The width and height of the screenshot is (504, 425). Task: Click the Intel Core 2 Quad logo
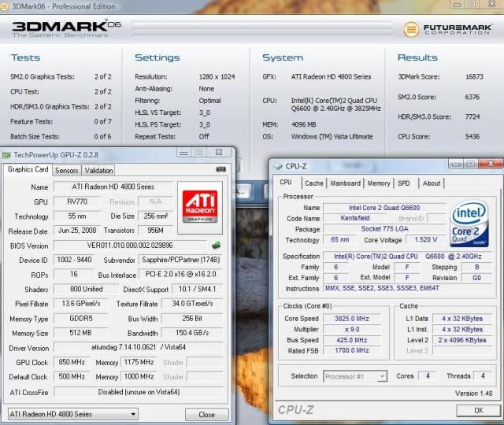[x=469, y=224]
